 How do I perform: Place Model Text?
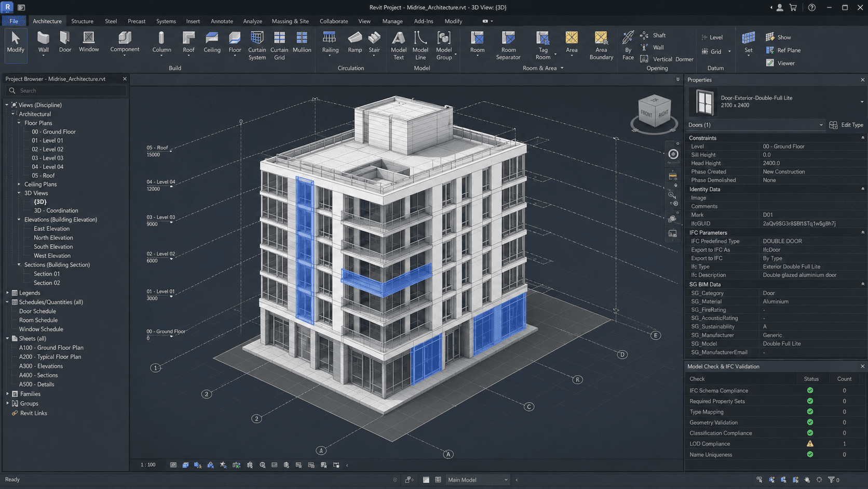click(399, 46)
